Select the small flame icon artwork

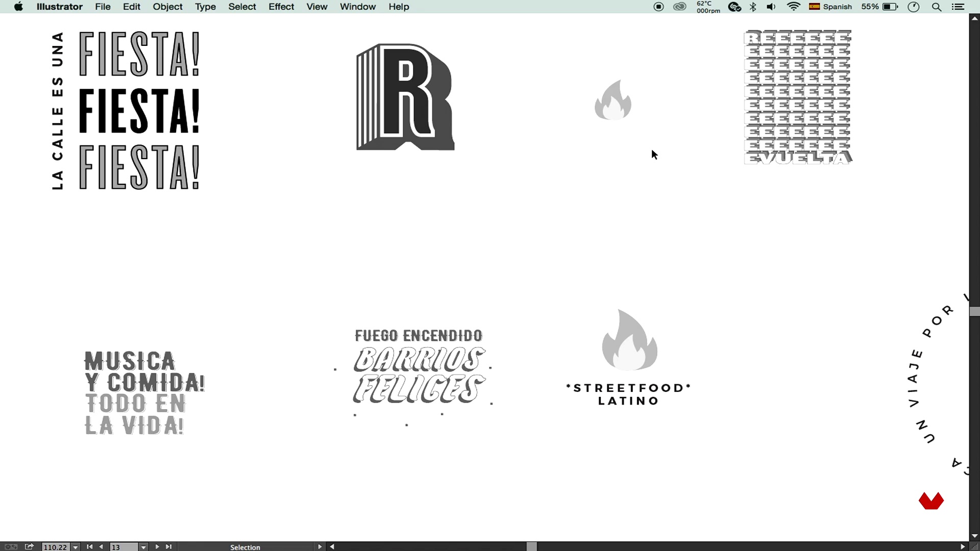[x=613, y=100]
